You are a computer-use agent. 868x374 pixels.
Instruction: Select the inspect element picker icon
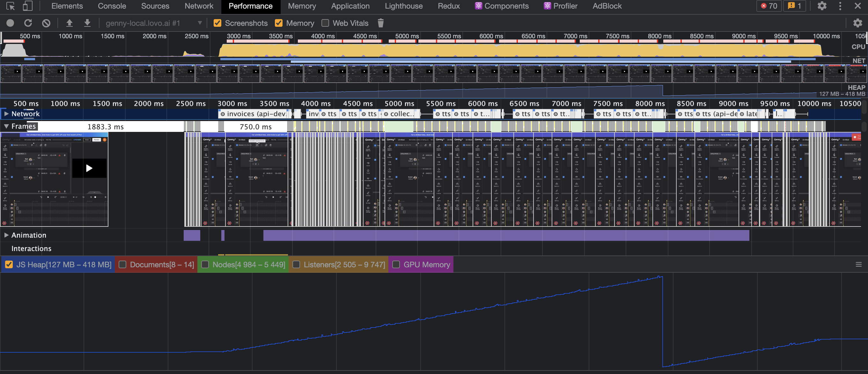[11, 6]
